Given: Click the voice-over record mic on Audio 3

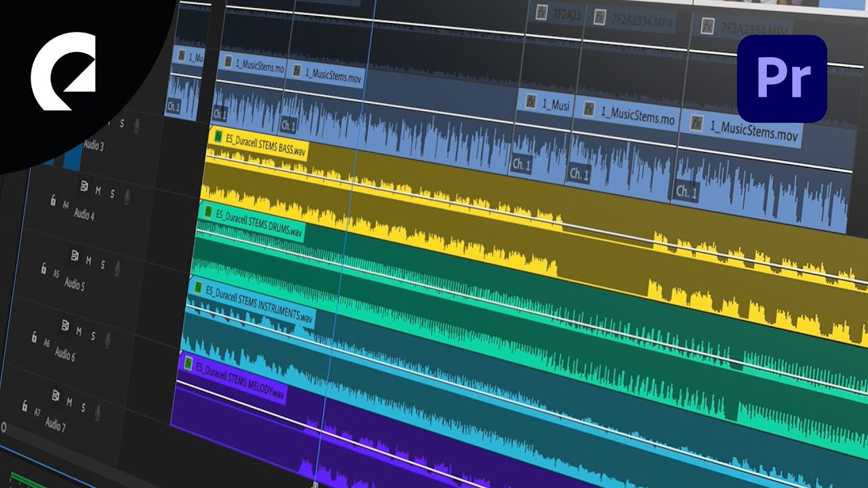Looking at the screenshot, I should [x=136, y=125].
